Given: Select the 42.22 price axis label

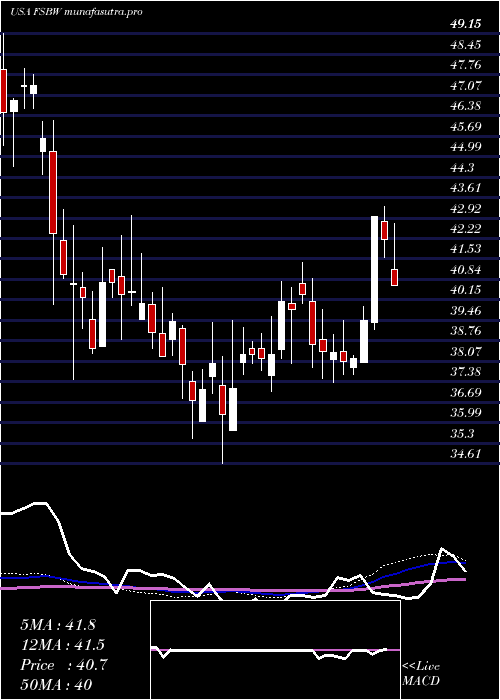Looking at the screenshot, I should (x=466, y=229).
